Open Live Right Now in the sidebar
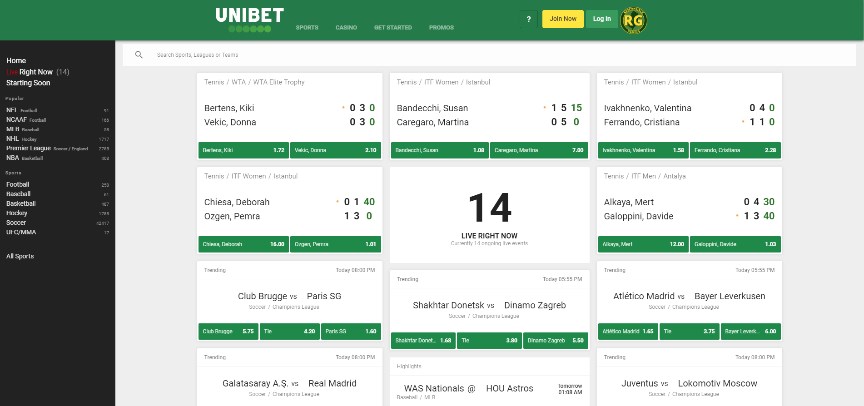 click(37, 72)
